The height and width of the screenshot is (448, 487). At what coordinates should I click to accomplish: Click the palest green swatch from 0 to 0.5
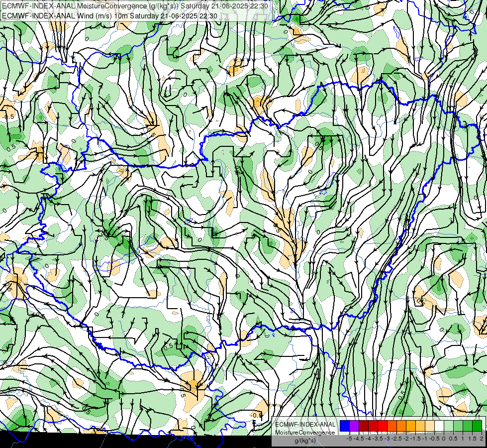point(449,426)
